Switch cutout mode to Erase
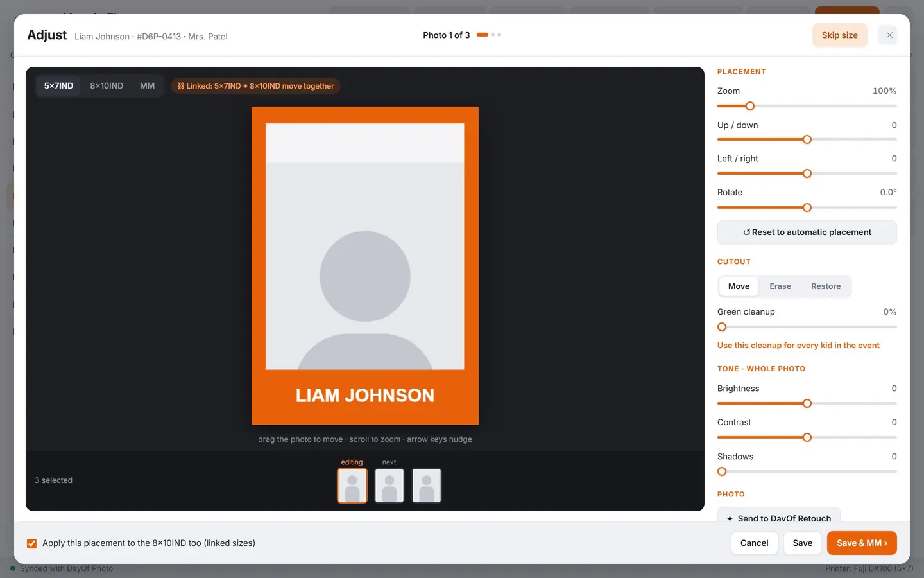The image size is (924, 578). point(780,286)
